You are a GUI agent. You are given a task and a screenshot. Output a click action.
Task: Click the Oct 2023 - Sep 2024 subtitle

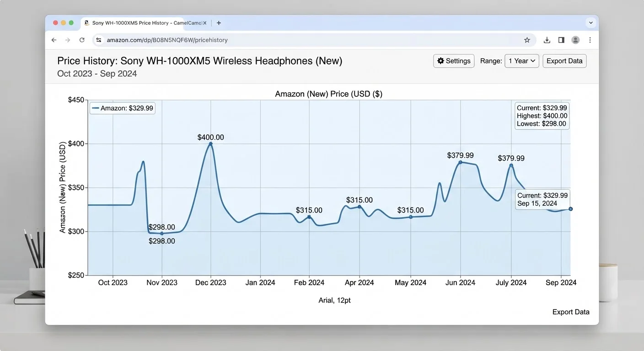[x=97, y=74]
